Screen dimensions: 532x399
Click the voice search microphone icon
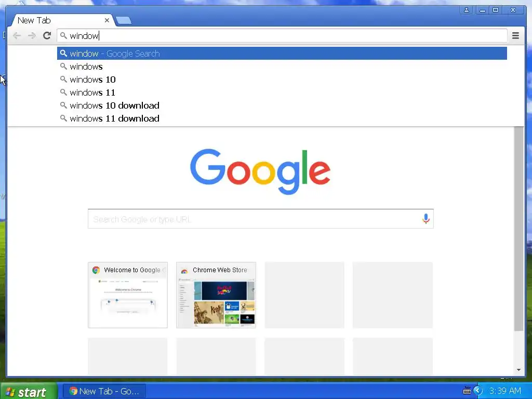coord(426,219)
